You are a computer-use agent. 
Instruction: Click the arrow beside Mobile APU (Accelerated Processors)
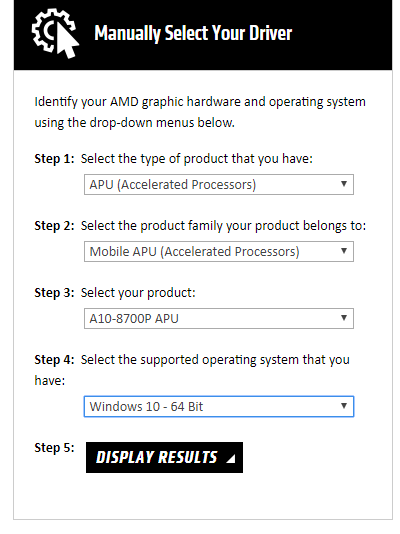[x=344, y=251]
